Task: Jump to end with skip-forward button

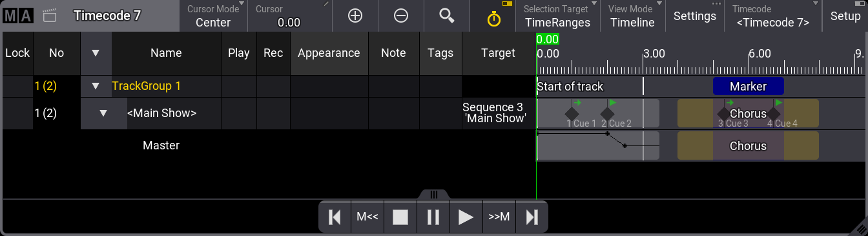Action: point(532,217)
